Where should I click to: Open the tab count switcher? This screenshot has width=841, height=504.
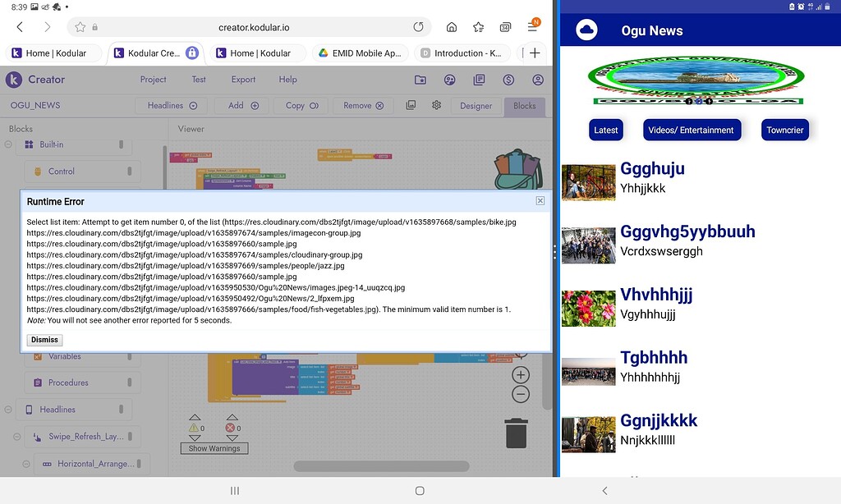505,27
